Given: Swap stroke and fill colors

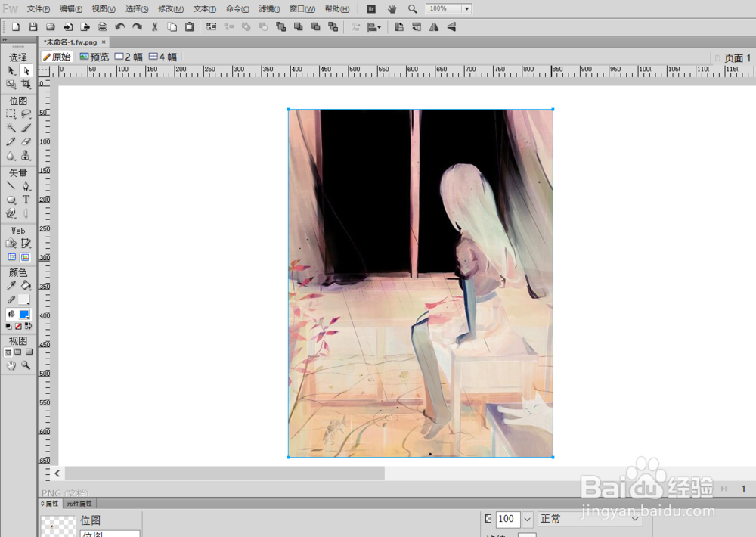Looking at the screenshot, I should 29,327.
